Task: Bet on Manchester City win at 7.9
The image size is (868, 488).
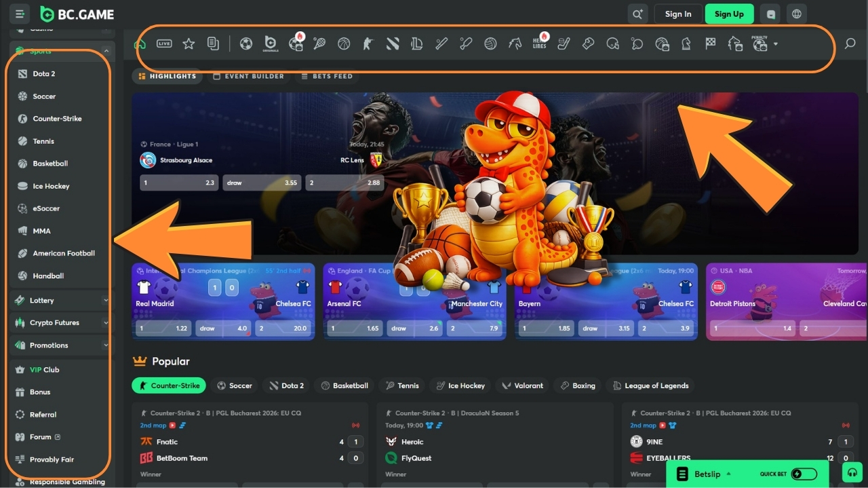Action: point(475,328)
